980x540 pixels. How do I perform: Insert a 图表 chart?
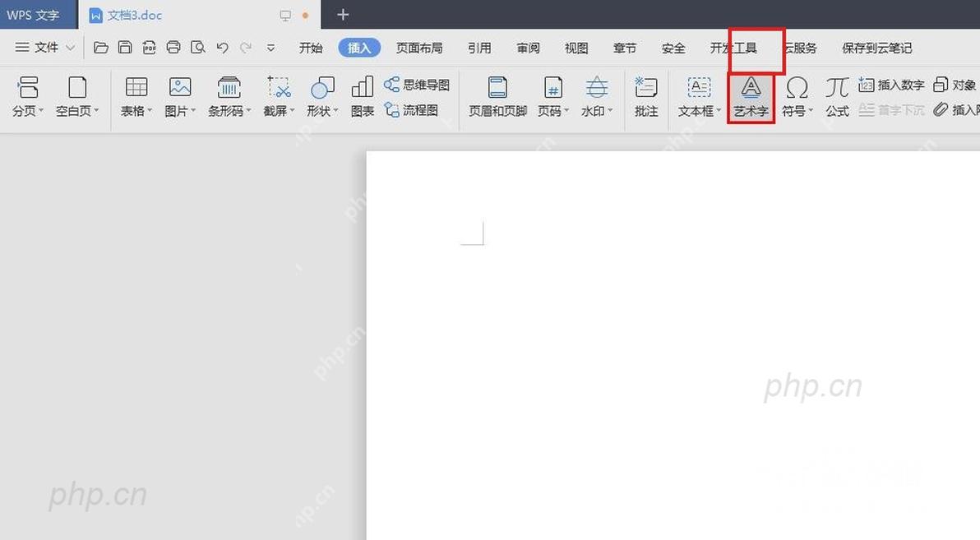pos(363,97)
